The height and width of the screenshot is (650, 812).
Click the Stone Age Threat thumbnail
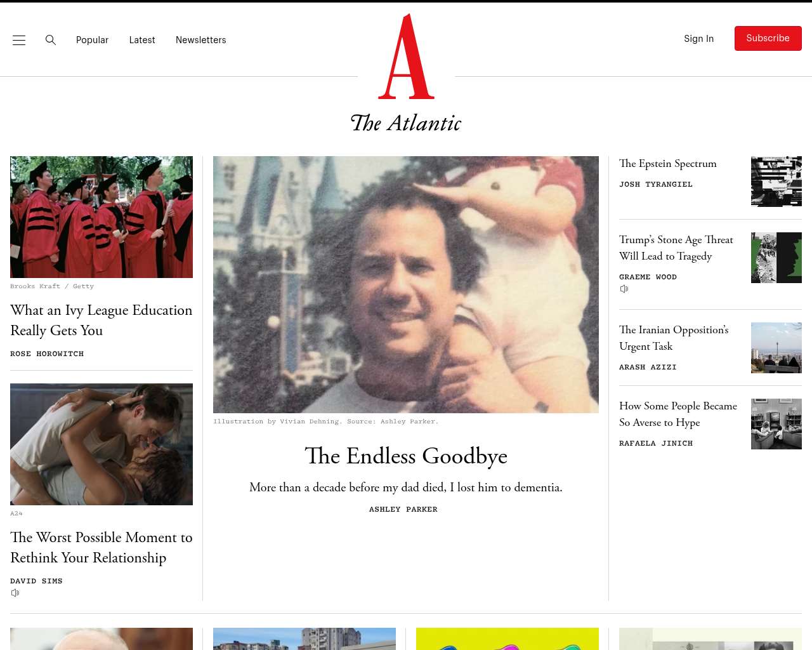pyautogui.click(x=776, y=258)
